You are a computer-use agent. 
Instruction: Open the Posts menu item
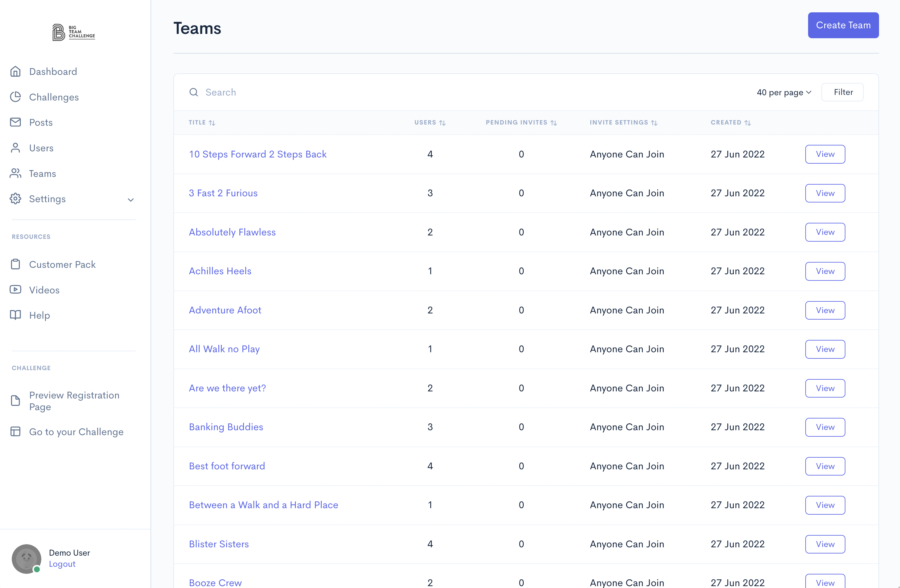(41, 122)
